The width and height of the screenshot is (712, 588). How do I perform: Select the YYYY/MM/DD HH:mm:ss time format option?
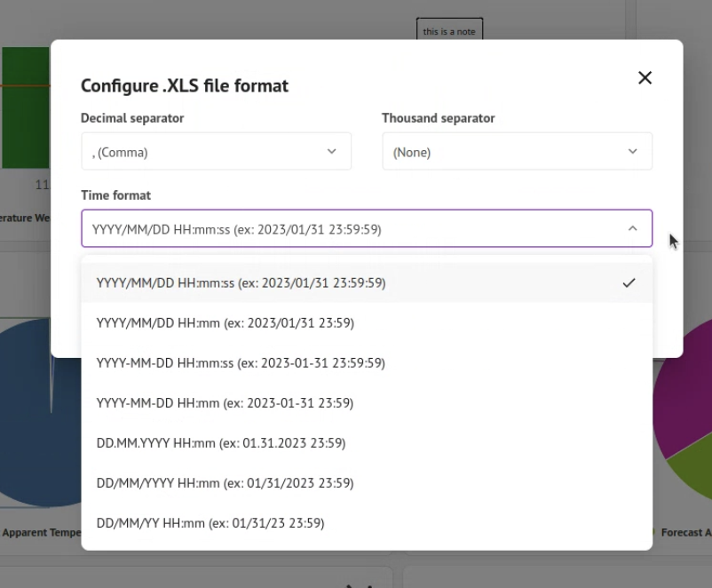(241, 283)
